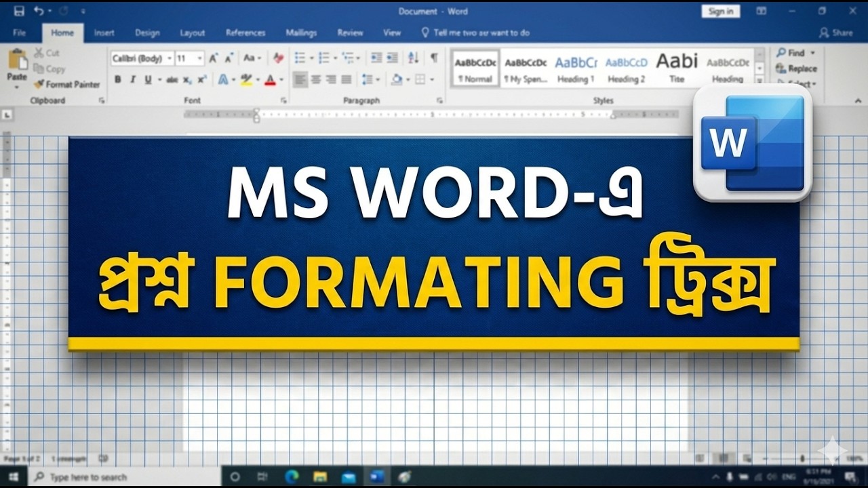Sort the selected paragraphs
Viewport: 868px width, 488px height.
coord(413,58)
